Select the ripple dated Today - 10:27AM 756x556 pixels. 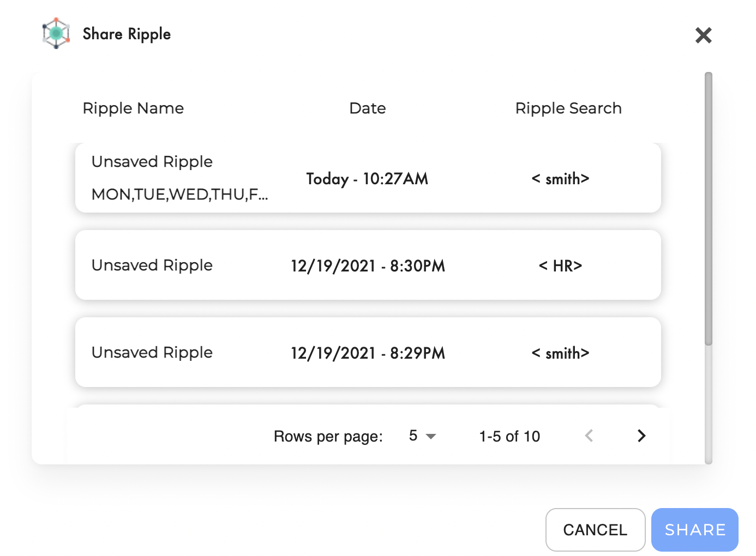click(368, 178)
